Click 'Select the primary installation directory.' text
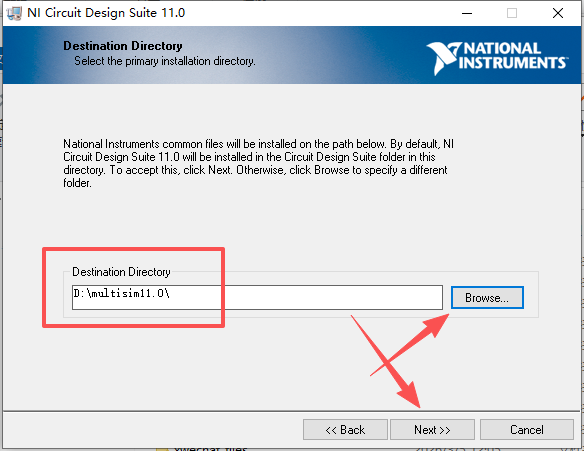 165,61
